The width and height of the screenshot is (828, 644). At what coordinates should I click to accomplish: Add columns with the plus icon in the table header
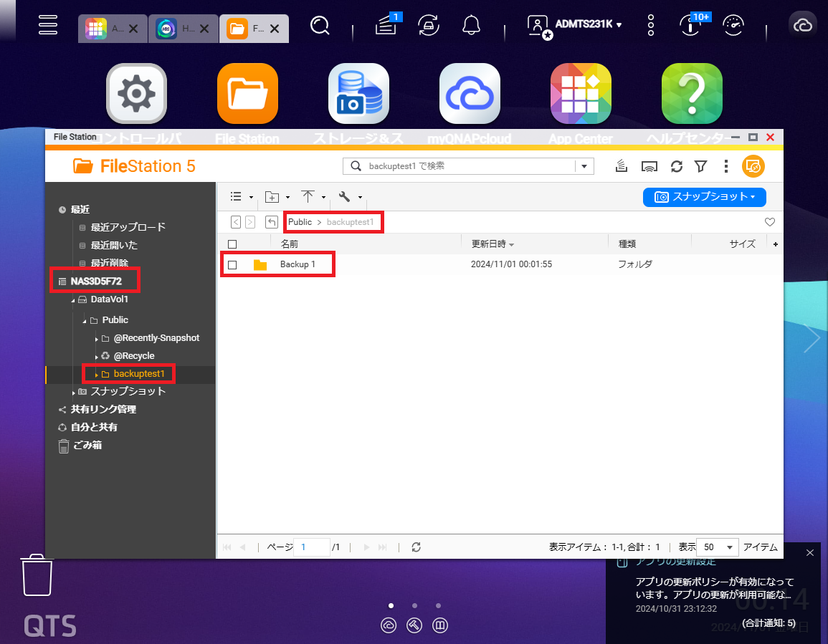tap(775, 244)
